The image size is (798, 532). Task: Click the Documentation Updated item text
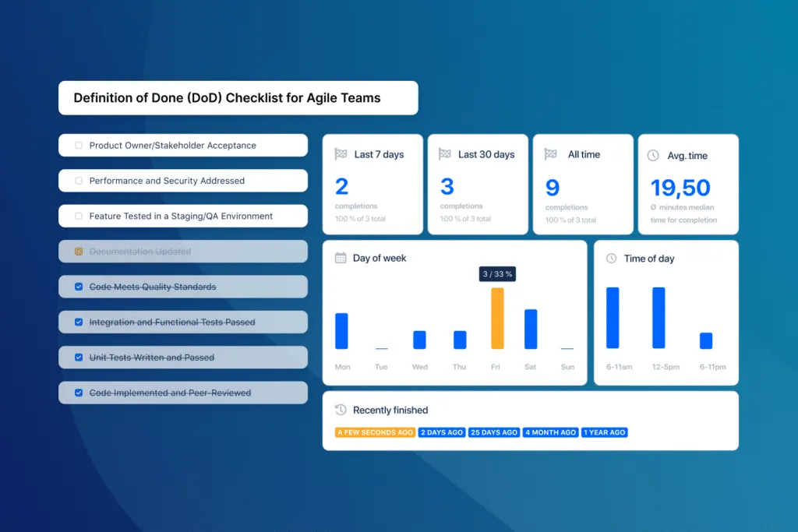[140, 252]
